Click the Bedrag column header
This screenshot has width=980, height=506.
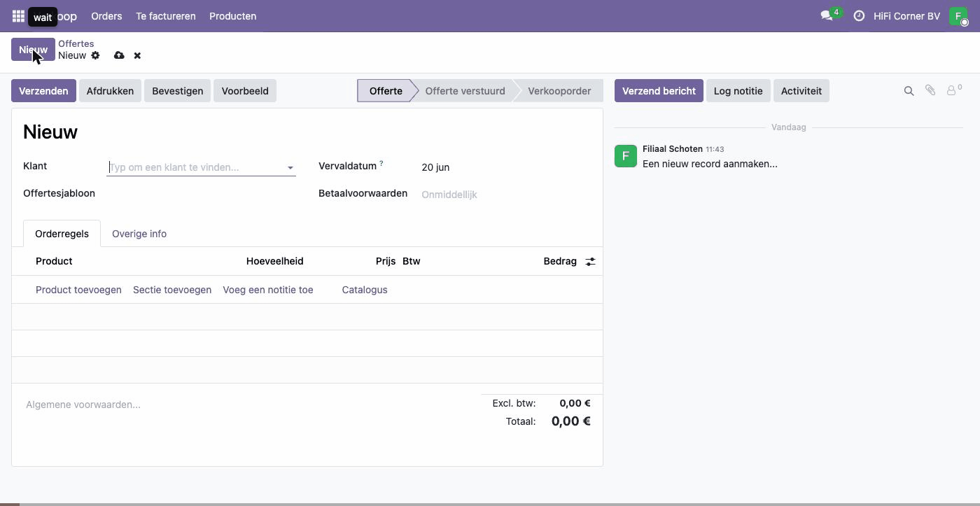click(560, 261)
